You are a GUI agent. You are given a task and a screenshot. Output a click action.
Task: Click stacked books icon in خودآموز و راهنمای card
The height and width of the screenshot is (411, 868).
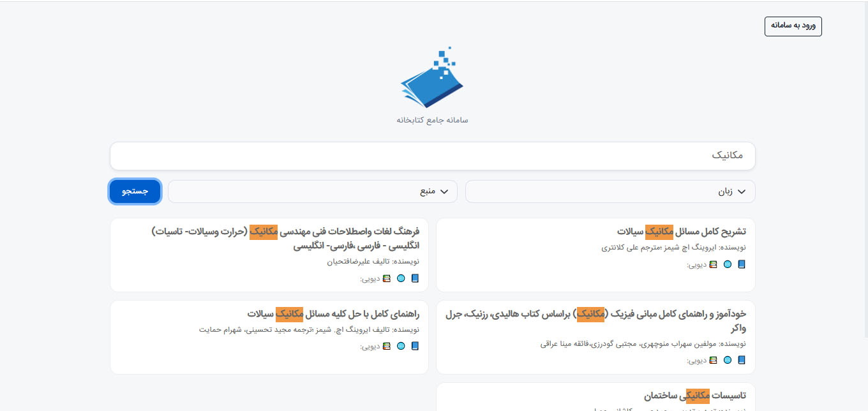click(x=714, y=360)
